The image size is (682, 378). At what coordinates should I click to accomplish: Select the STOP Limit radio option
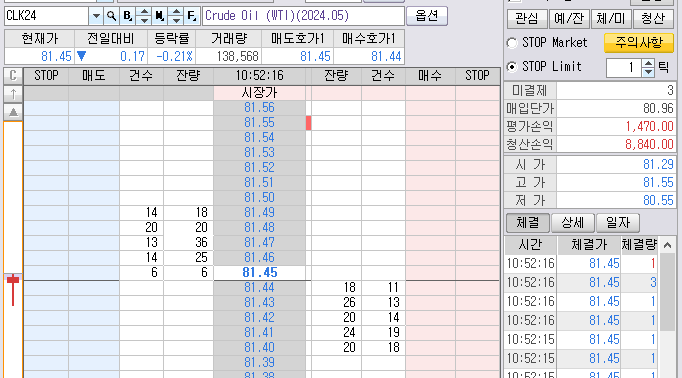[x=512, y=67]
